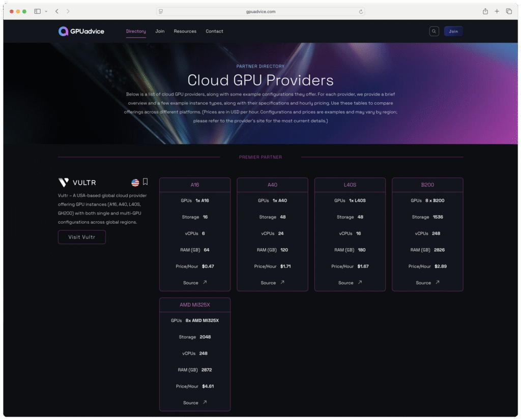Click the PARTNER DIRECTORY label
The image size is (521, 420).
pyautogui.click(x=260, y=67)
